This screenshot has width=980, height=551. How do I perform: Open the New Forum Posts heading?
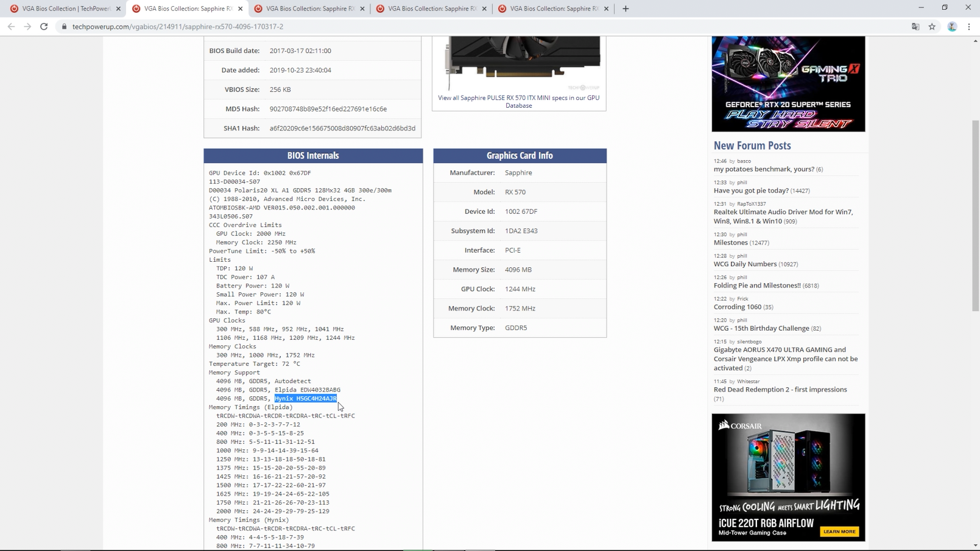tap(752, 146)
